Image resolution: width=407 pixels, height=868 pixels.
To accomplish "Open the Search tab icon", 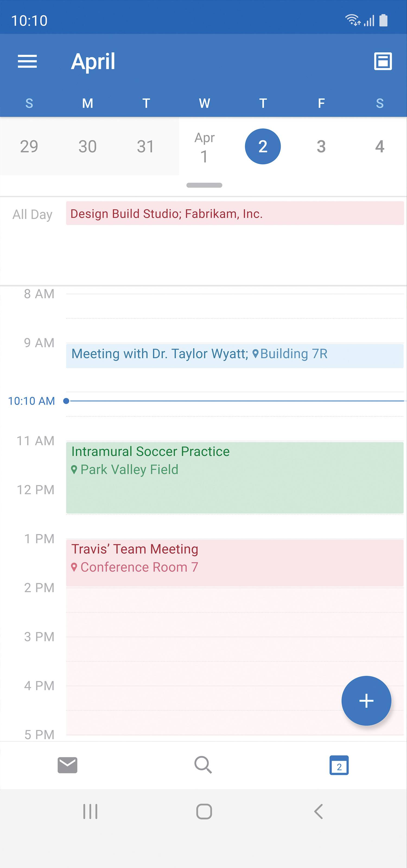I will tap(203, 765).
